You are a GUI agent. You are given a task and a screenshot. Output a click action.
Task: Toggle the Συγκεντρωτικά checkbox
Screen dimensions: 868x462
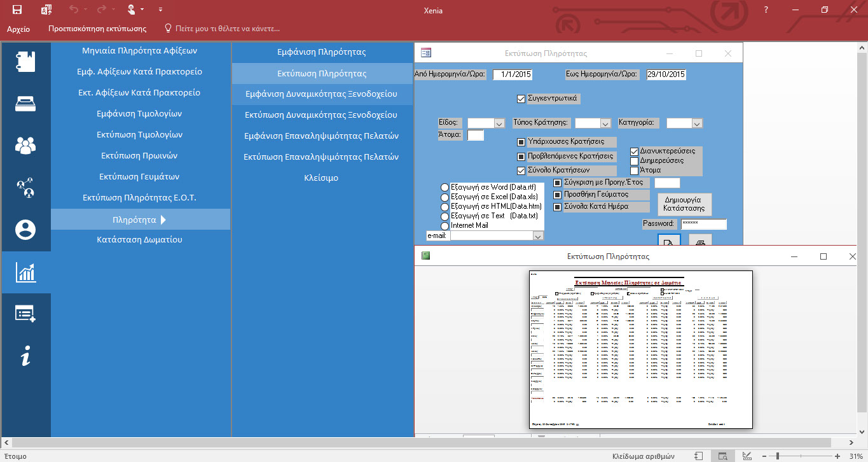(521, 99)
